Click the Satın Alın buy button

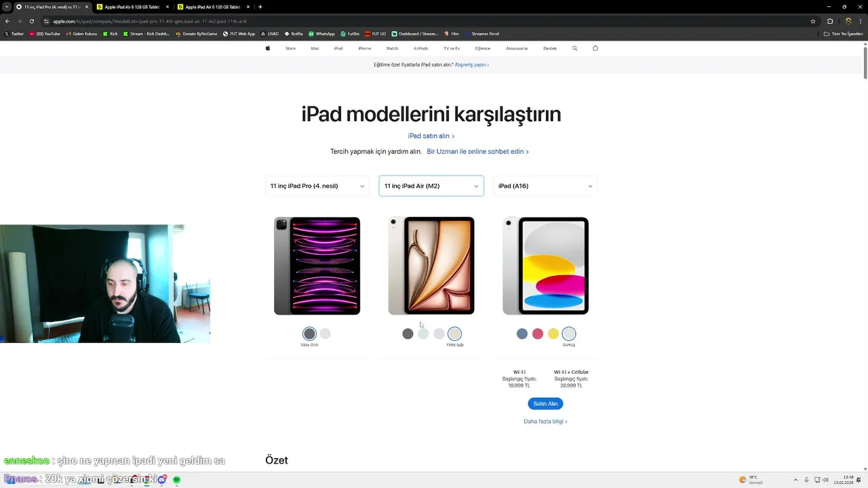click(x=545, y=403)
